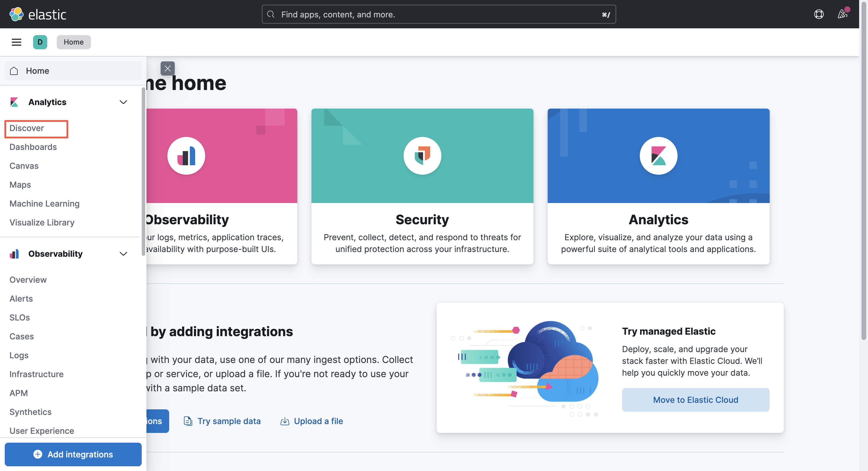This screenshot has height=471, width=868.
Task: Click the document icon beside Try sample data
Action: (188, 421)
